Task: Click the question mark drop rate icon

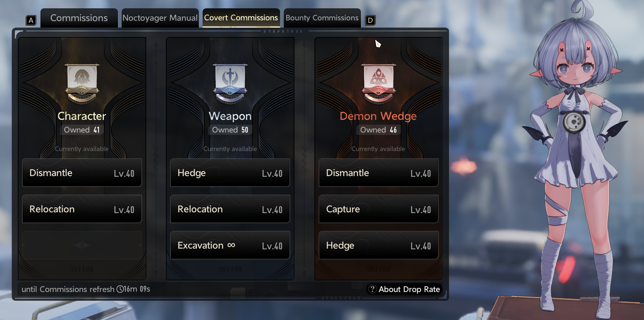Action: (372, 289)
